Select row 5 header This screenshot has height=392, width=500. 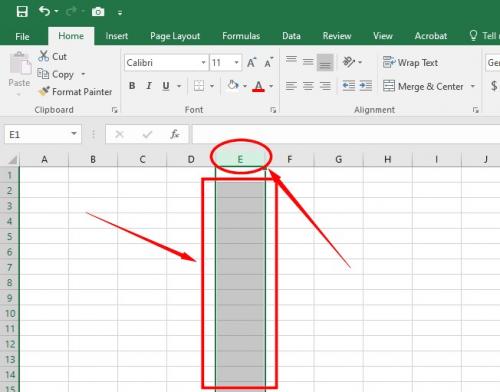tap(10, 236)
